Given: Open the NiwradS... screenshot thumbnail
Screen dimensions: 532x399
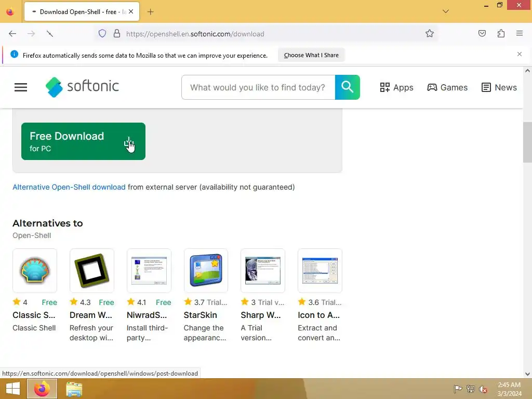Looking at the screenshot, I should coord(149,270).
